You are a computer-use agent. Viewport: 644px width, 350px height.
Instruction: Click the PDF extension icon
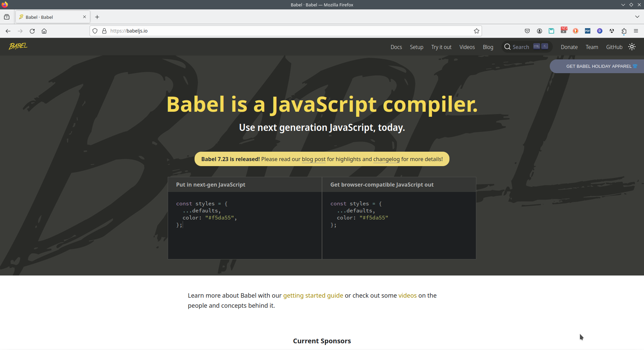pyautogui.click(x=588, y=31)
